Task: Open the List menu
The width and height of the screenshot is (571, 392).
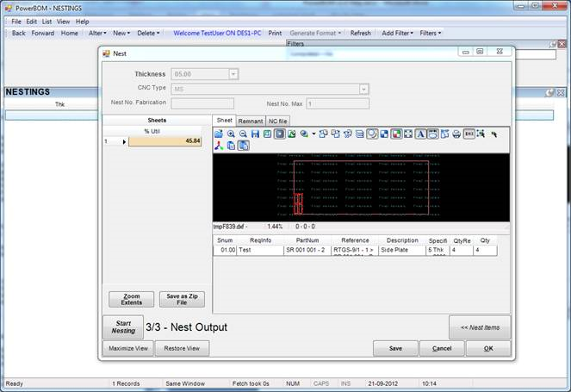Action: tap(47, 21)
